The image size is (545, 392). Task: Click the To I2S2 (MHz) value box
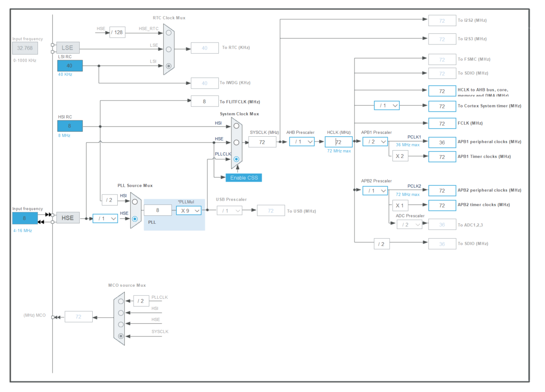[442, 20]
